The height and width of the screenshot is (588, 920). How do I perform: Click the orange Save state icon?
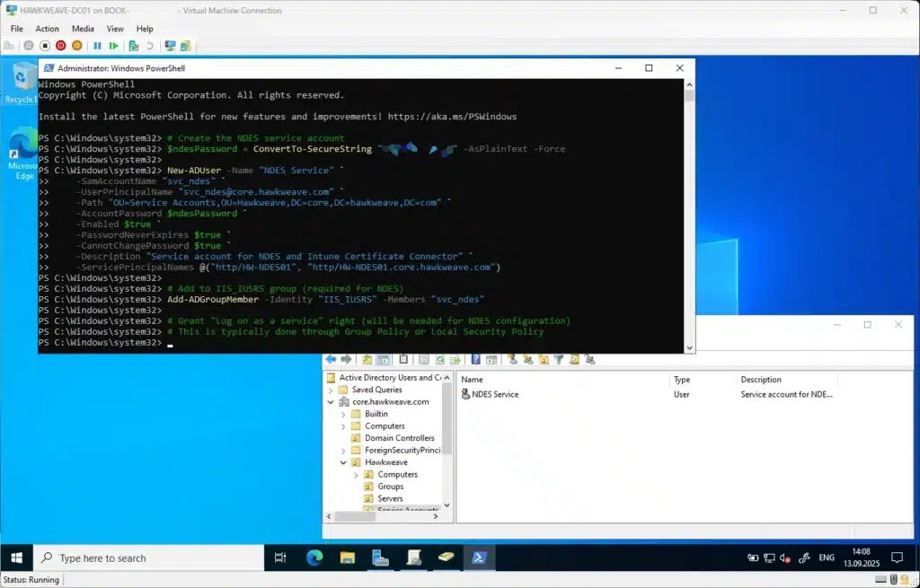click(76, 46)
